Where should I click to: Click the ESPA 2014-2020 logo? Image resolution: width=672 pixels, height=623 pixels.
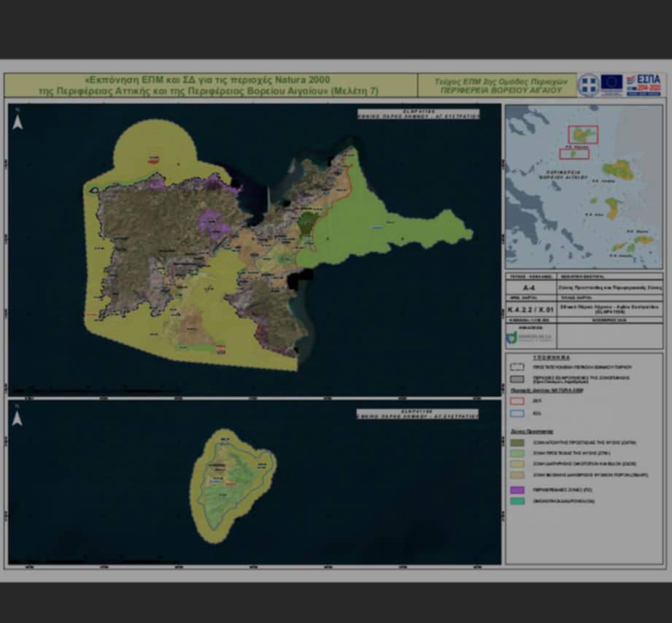tap(643, 84)
